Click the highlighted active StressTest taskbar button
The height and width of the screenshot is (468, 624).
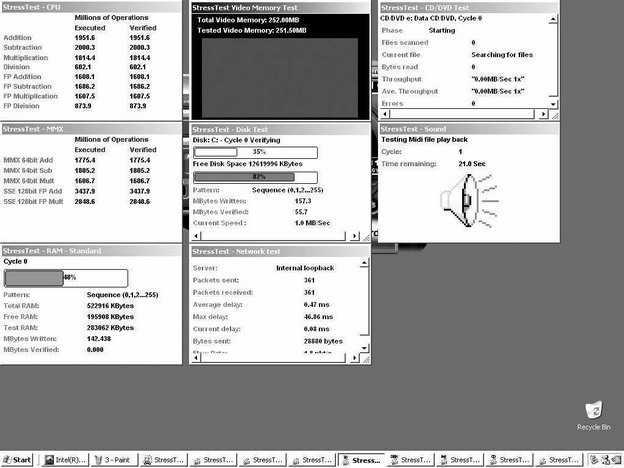point(360,460)
